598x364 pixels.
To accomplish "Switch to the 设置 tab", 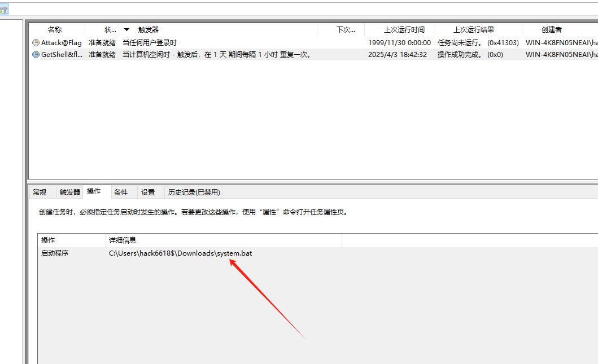I will [x=148, y=192].
